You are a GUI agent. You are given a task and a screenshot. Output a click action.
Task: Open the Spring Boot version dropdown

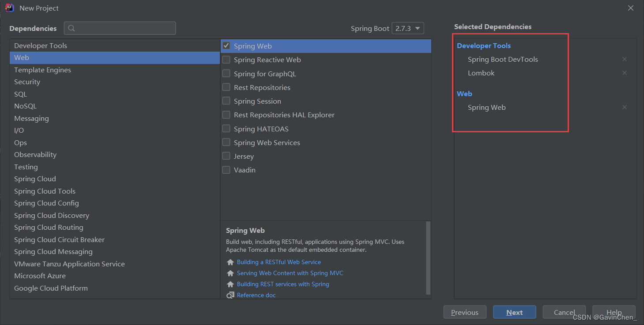pos(407,28)
